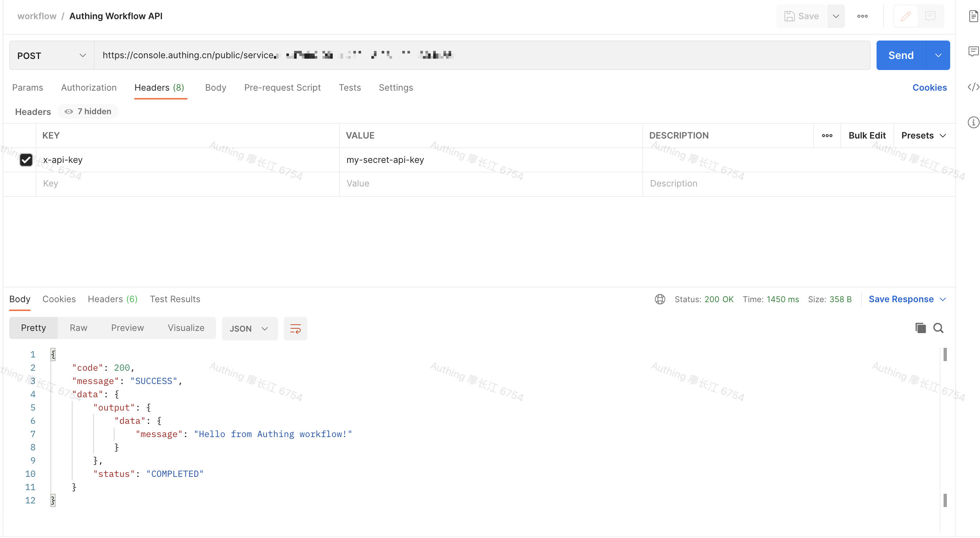Open the documentation icon in right sidebar
980x538 pixels.
click(x=973, y=16)
